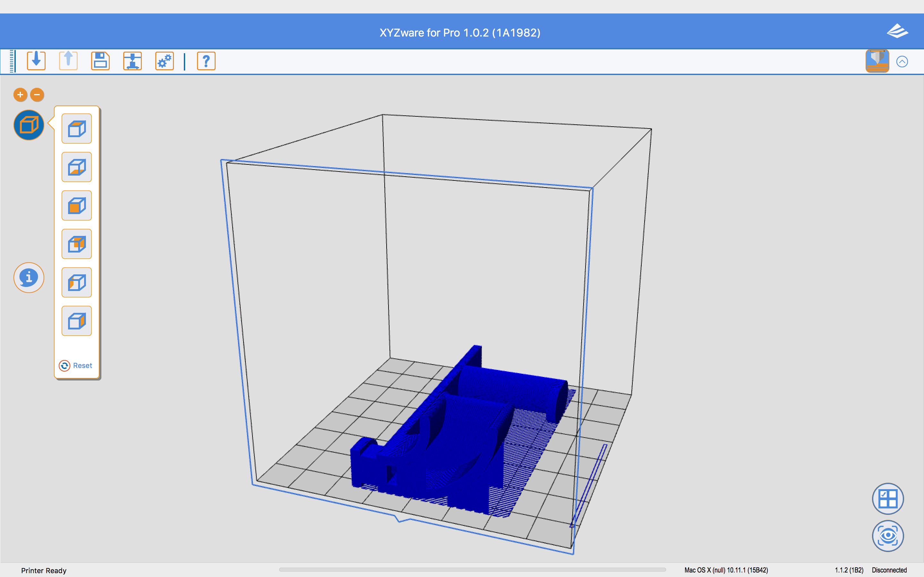The width and height of the screenshot is (924, 577).
Task: Open the model information bubble
Action: point(29,277)
